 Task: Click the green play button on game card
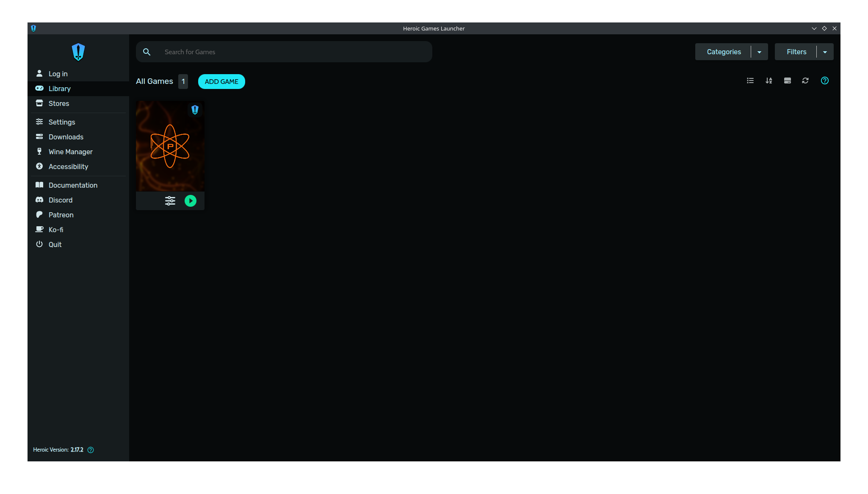pyautogui.click(x=191, y=201)
